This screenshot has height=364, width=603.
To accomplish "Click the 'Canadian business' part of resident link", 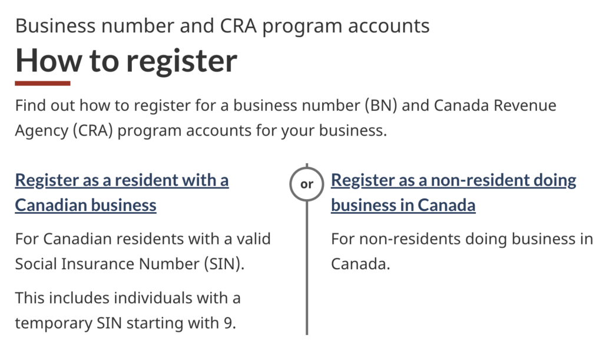I will pos(86,205).
